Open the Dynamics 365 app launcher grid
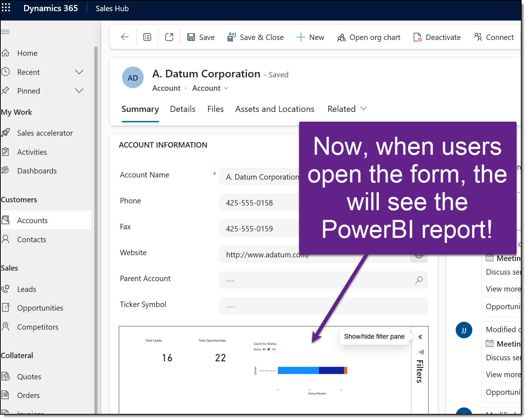Viewport: 527px width, 420px height. coord(6,8)
